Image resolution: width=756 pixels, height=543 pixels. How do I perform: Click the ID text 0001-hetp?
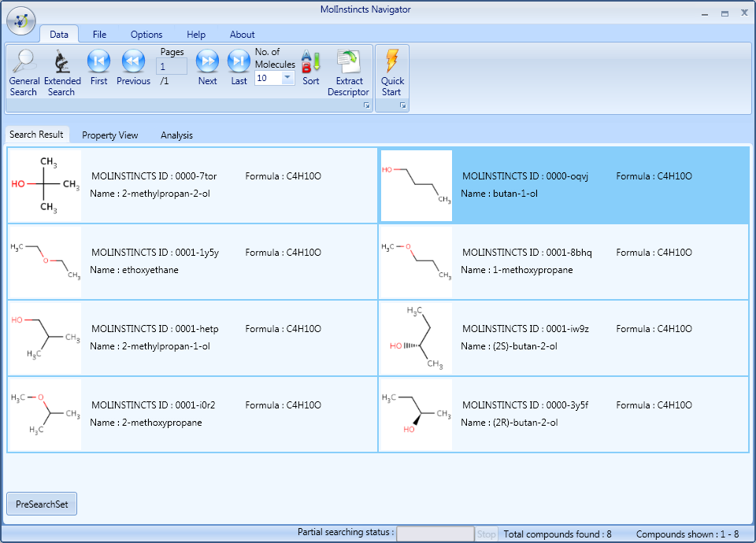[x=197, y=329]
